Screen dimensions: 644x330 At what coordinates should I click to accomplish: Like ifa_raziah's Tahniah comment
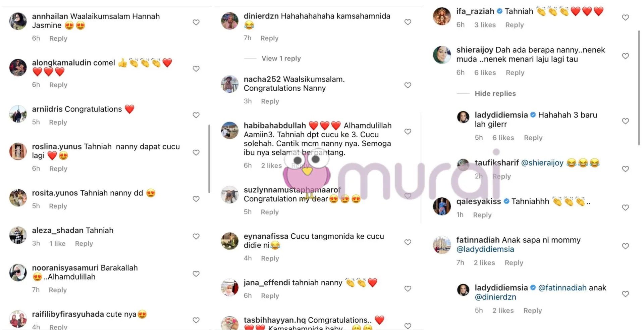point(626,17)
